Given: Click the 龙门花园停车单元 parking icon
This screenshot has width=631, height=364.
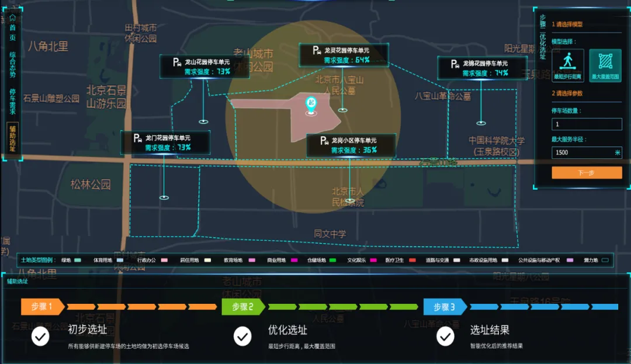Looking at the screenshot, I should click(137, 138).
